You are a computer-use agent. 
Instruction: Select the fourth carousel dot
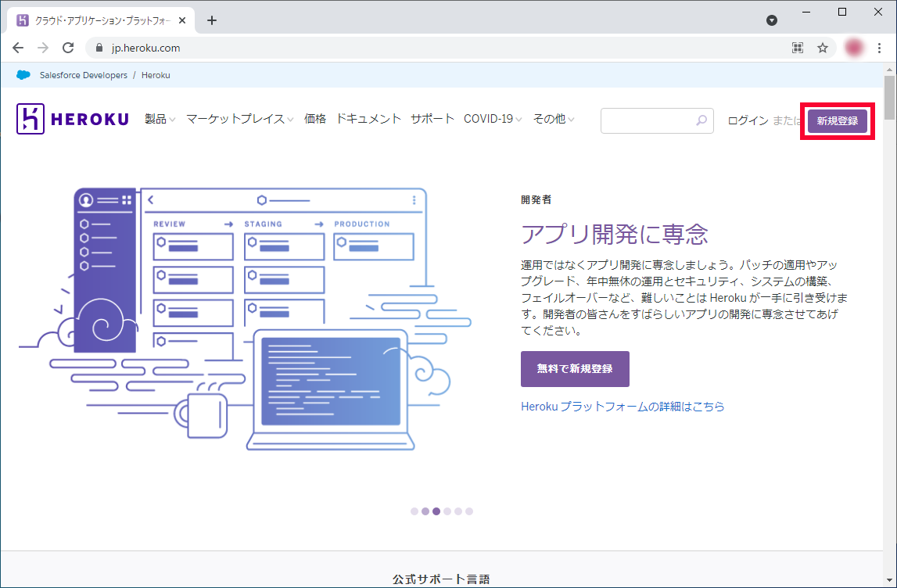coord(447,511)
